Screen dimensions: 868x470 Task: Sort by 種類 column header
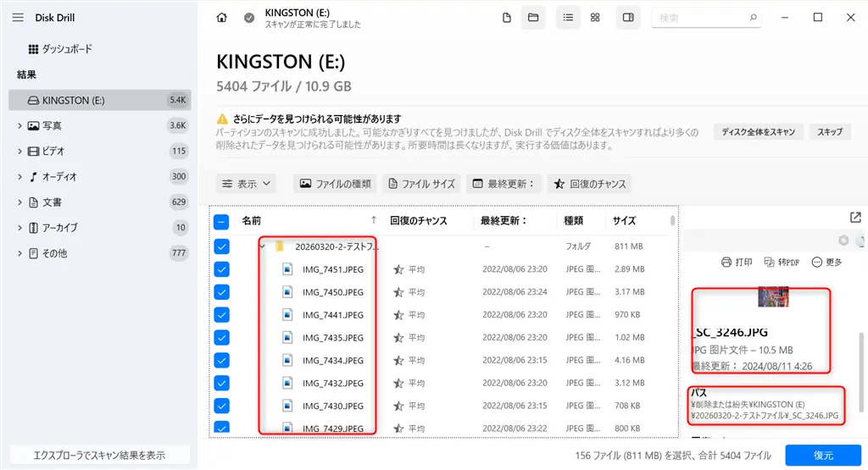(574, 221)
